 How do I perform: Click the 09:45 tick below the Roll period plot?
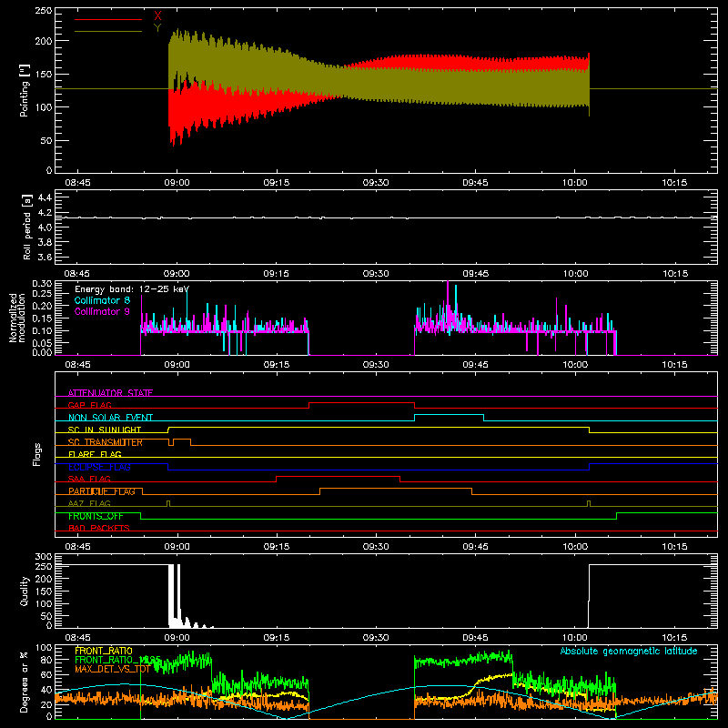[475, 274]
